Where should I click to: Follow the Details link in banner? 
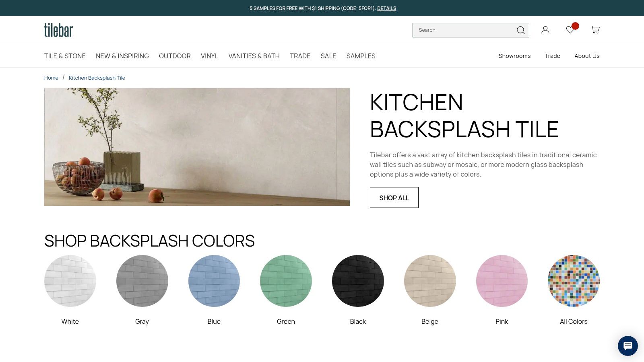[387, 8]
